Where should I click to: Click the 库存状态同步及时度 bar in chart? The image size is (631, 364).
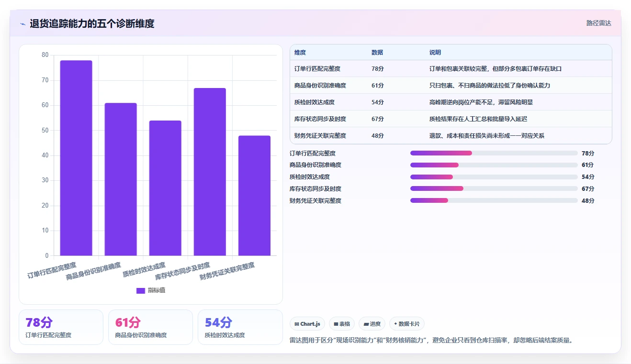[210, 172]
